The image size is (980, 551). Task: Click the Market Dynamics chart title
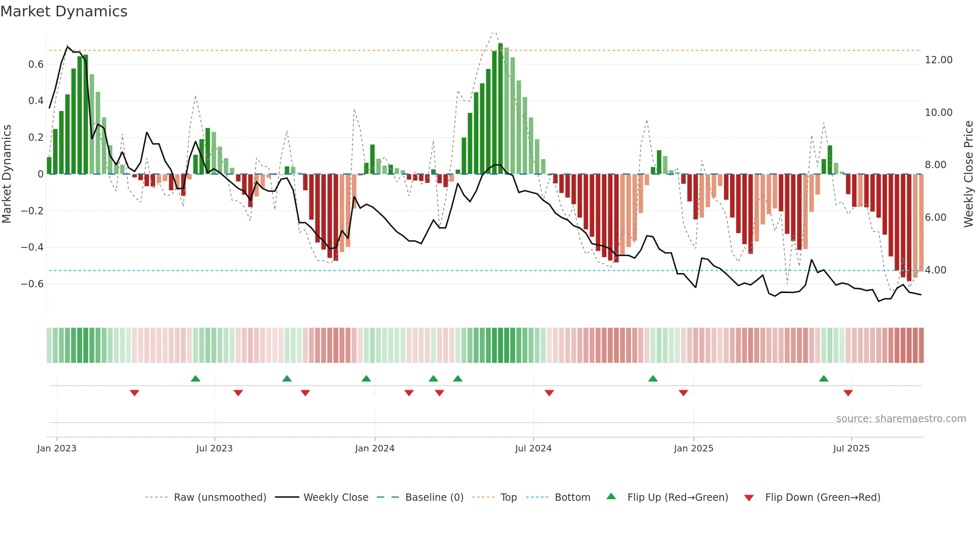[64, 11]
